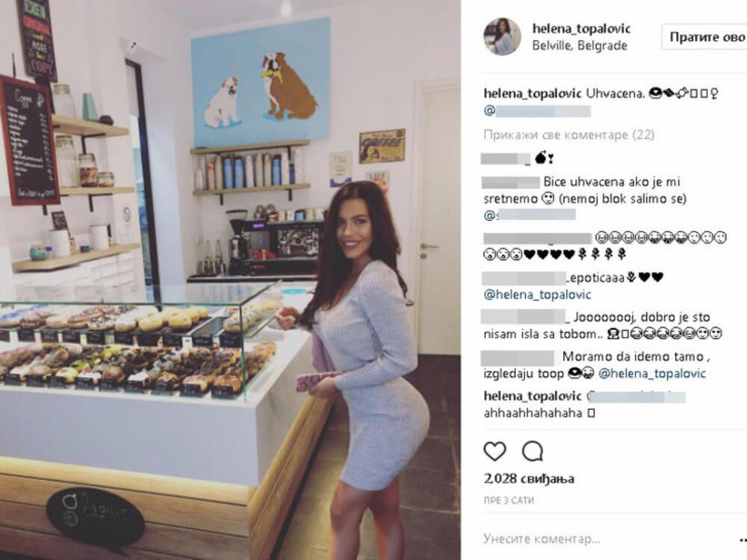Open blurred commenter name before Moramo da idemo
The width and height of the screenshot is (747, 560).
(x=518, y=358)
